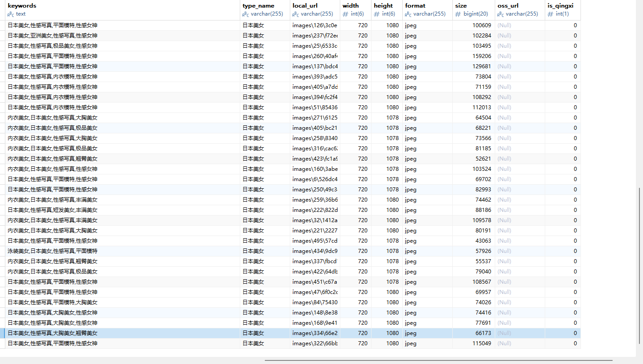Select local_url value images\393\adc5
643x364 pixels.
click(315, 77)
